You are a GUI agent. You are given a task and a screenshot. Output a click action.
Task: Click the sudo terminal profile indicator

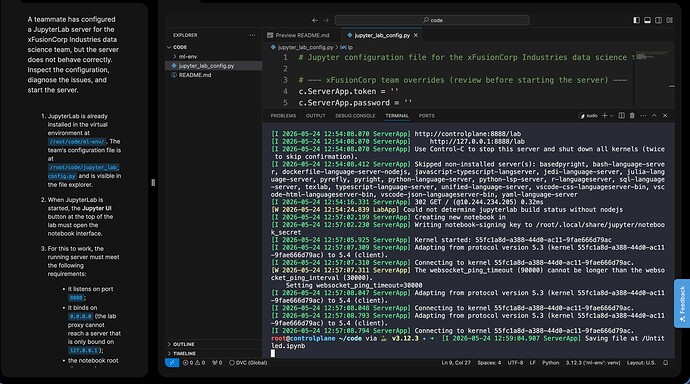coord(588,116)
